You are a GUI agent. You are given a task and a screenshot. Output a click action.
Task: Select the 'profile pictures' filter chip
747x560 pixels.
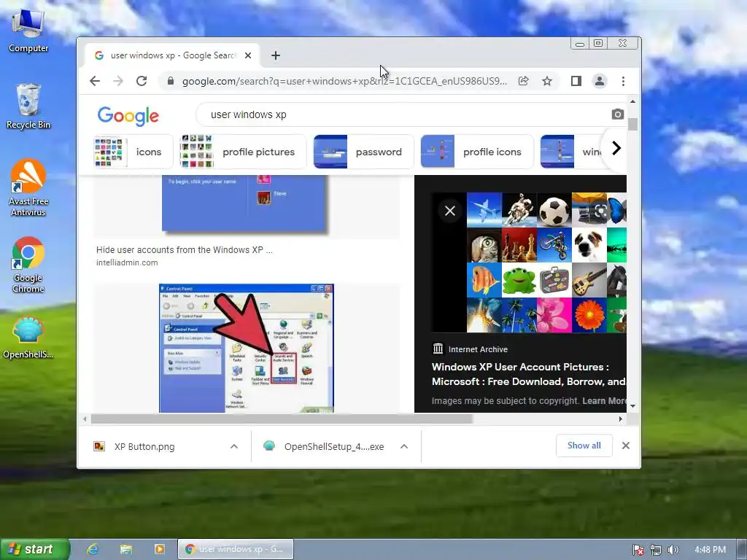tap(242, 152)
